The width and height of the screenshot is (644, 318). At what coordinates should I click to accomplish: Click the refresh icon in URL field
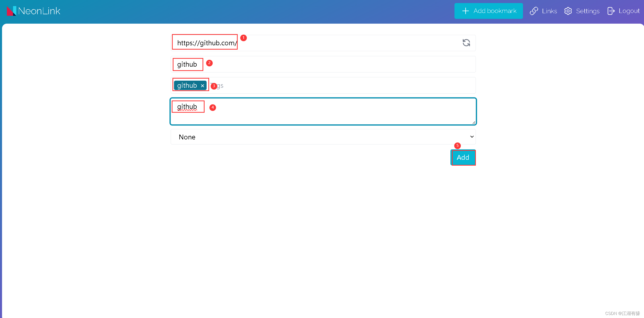click(466, 43)
